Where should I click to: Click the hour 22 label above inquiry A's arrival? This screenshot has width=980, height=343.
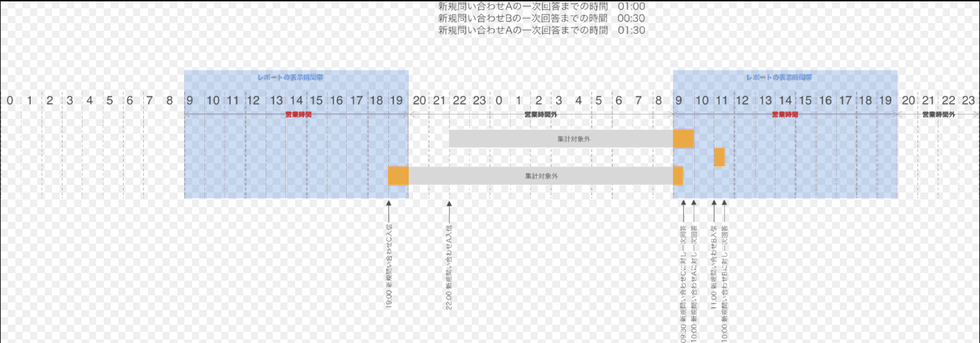[459, 101]
